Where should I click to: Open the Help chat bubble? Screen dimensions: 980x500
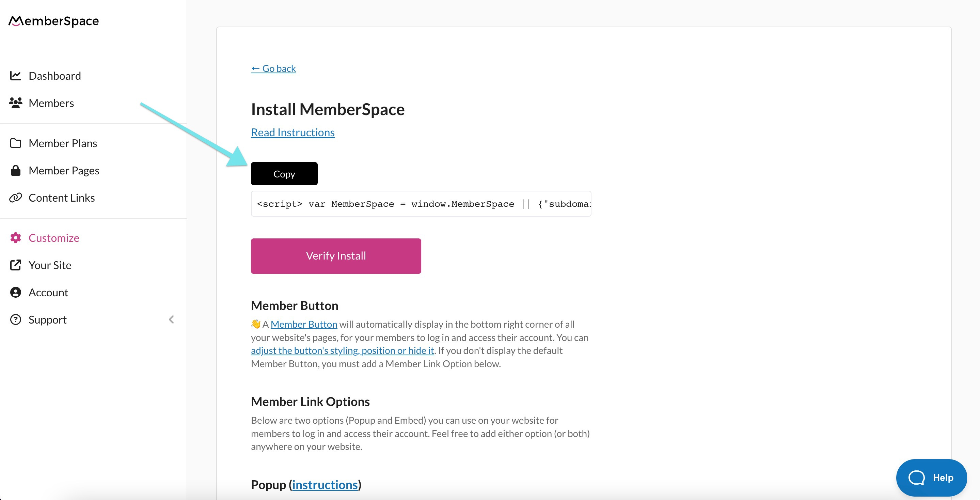tap(931, 478)
